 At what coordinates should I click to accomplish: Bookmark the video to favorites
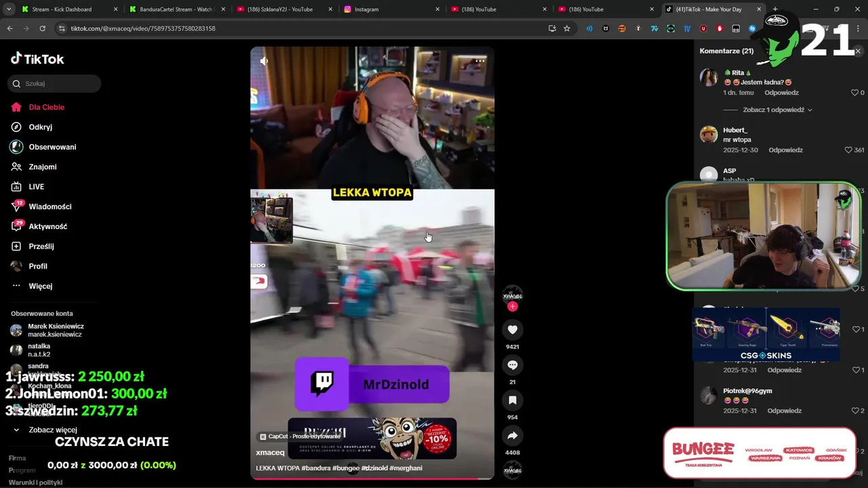tap(513, 400)
